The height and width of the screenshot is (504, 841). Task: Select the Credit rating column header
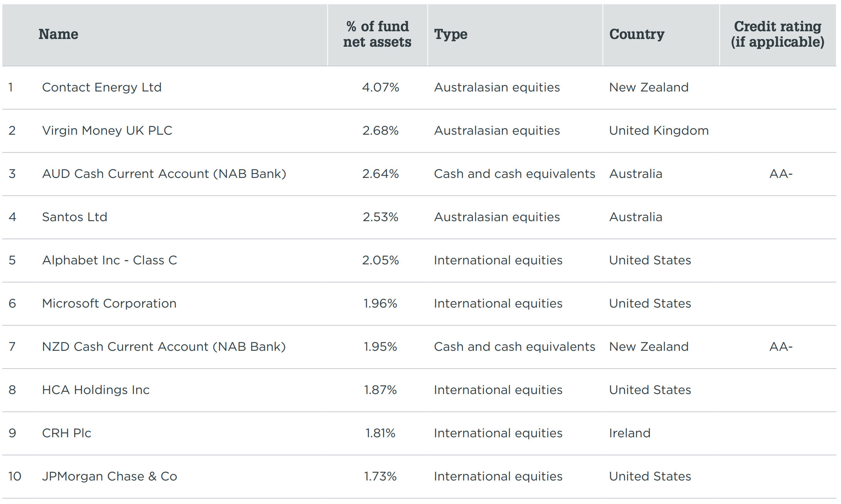777,34
